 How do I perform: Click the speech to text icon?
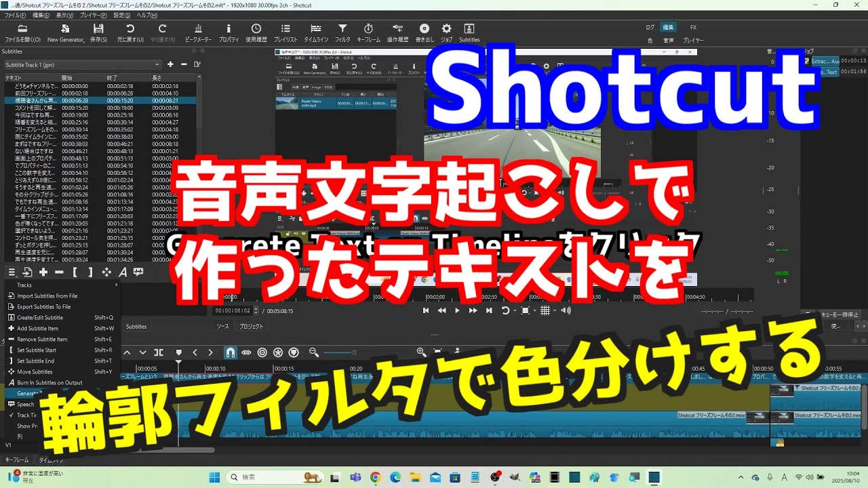138,272
